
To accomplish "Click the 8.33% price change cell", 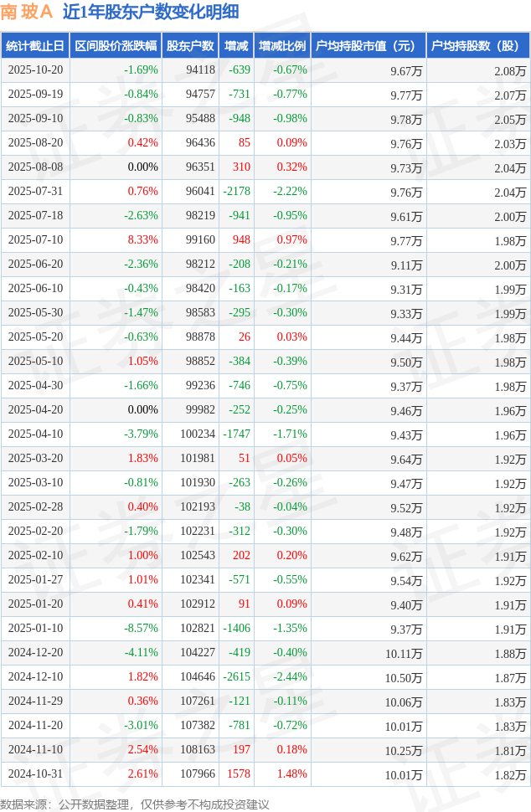I will coord(142,240).
